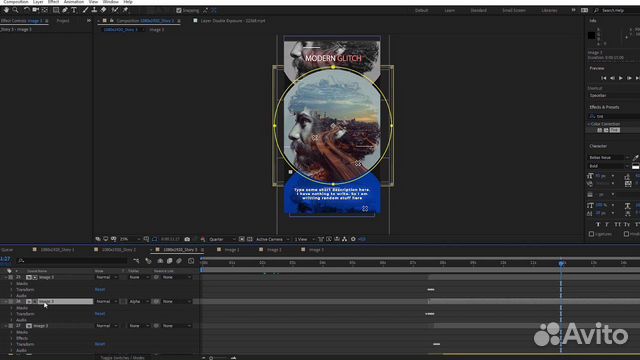
Task: Reset Transform of layer 25
Action: 100,289
